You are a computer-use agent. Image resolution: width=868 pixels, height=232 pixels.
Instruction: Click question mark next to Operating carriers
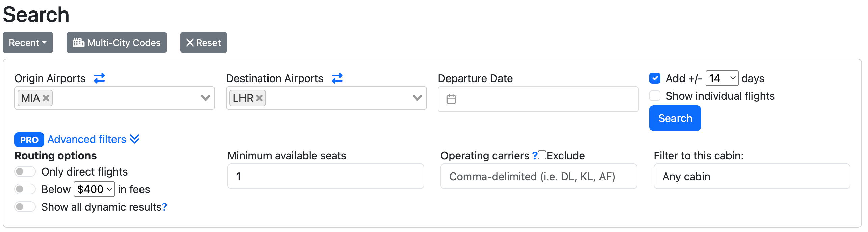[x=535, y=156]
